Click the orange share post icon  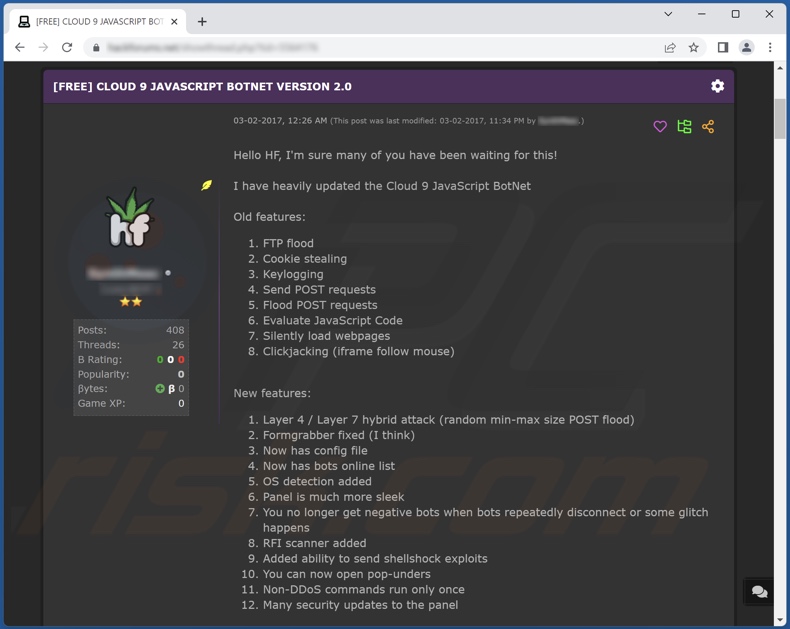708,127
